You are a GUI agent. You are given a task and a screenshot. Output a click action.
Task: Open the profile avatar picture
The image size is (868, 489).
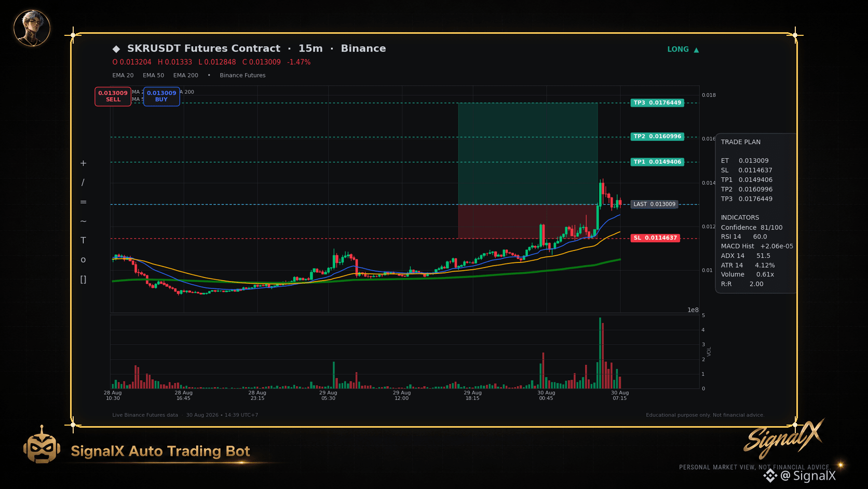32,28
